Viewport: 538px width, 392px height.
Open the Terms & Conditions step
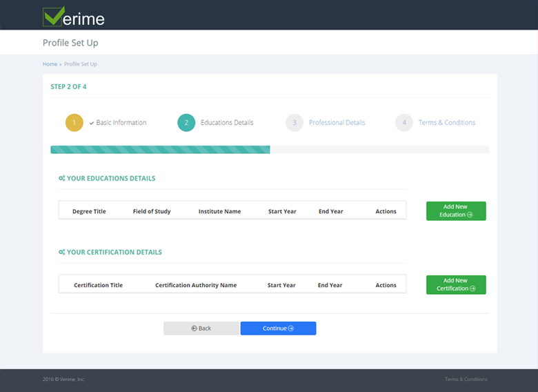click(446, 123)
